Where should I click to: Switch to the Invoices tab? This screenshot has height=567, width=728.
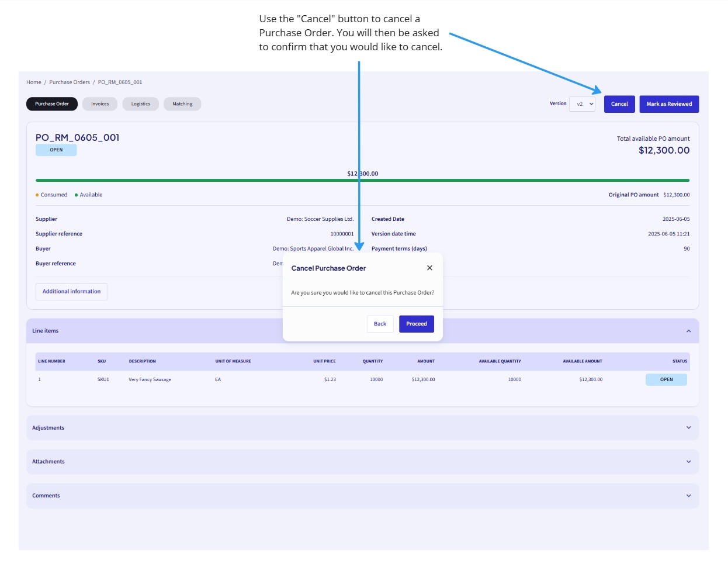click(x=99, y=103)
